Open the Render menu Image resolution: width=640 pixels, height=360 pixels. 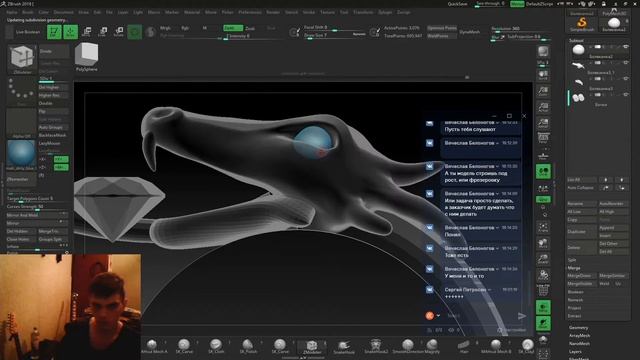(273, 12)
